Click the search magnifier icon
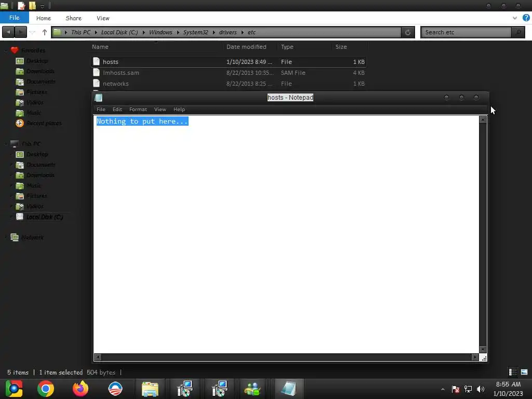532x399 pixels. tap(518, 32)
